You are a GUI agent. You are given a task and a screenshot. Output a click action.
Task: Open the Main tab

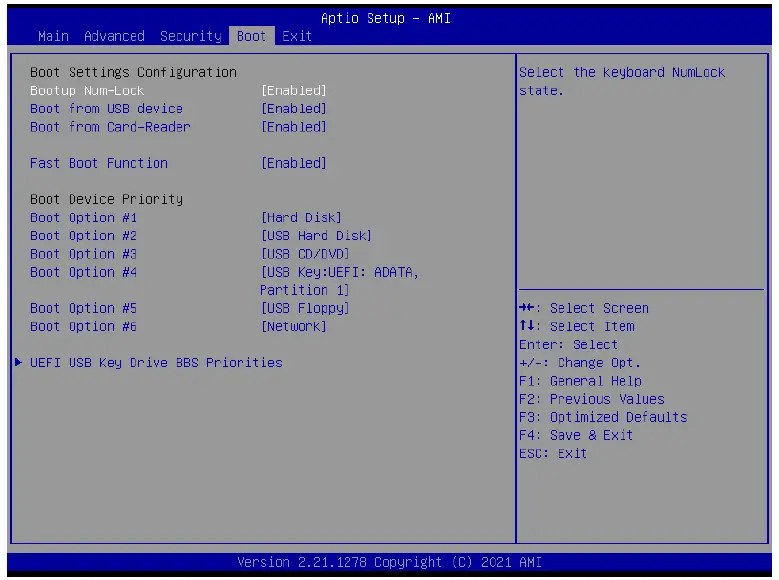pos(53,36)
